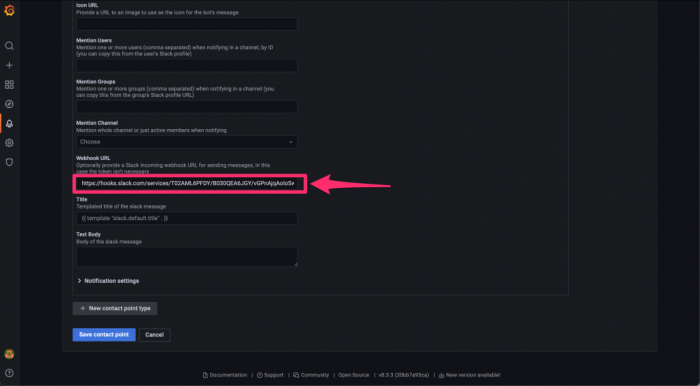Open the Grafana home logo
This screenshot has width=700, height=386.
[9, 11]
